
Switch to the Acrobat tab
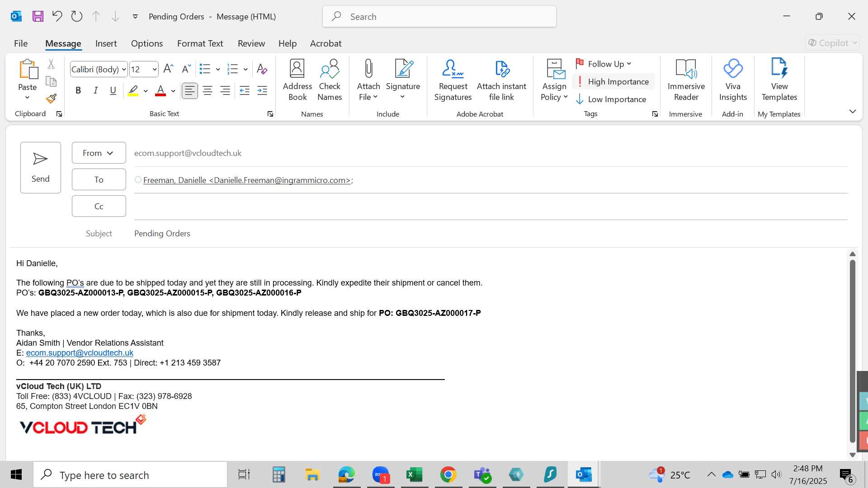coord(325,43)
